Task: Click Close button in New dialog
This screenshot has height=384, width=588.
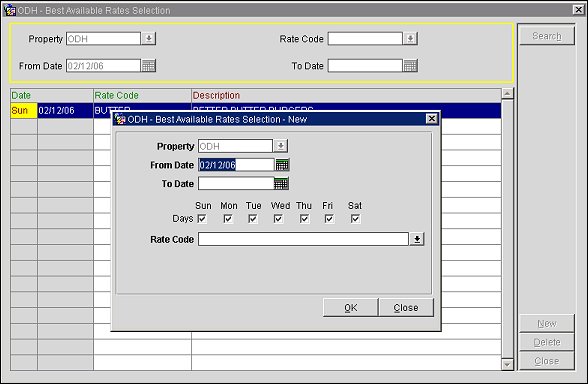Action: click(x=406, y=308)
